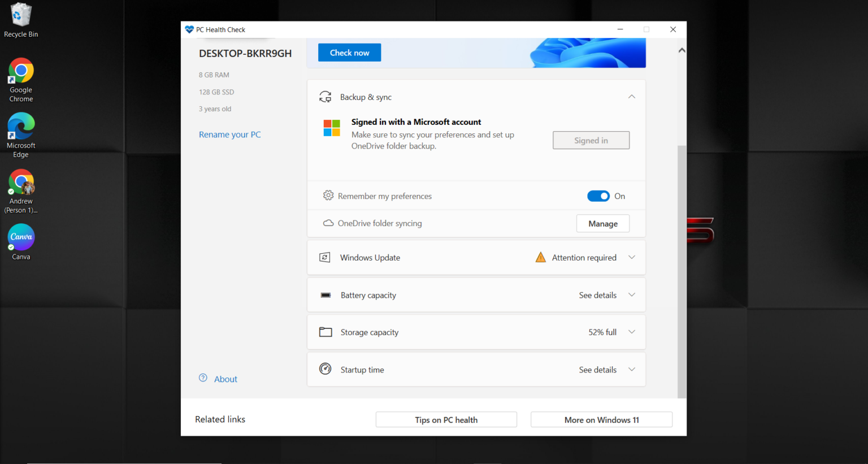Open the About link

tap(225, 379)
